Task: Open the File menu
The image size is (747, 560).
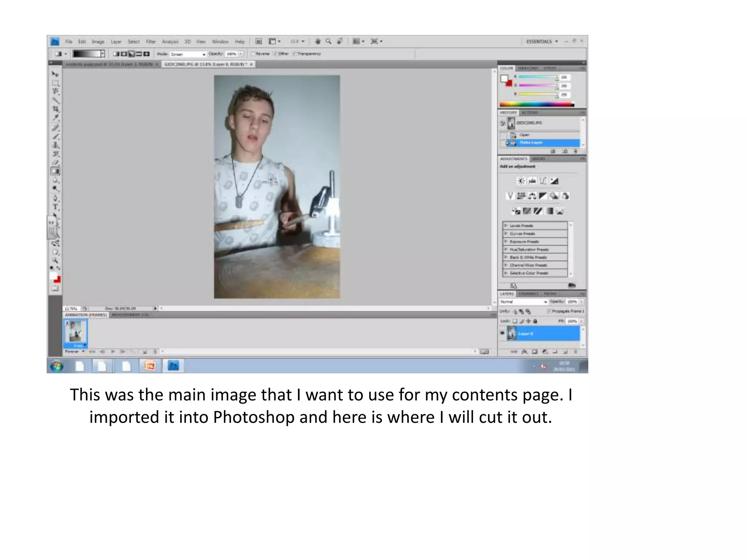Action: coord(69,42)
